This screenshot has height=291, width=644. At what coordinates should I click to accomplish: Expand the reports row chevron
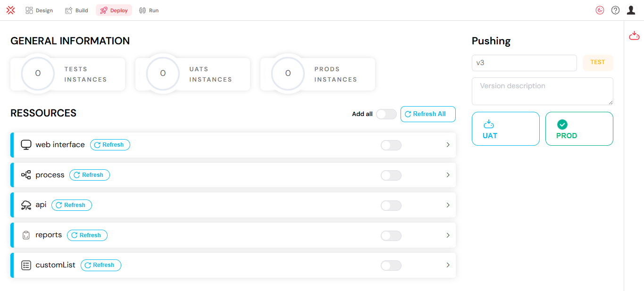448,235
